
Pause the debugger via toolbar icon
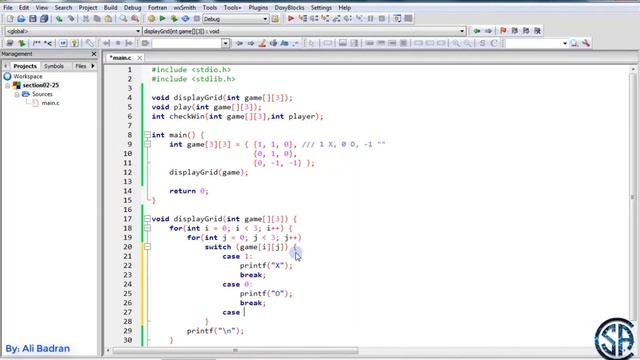371,19
